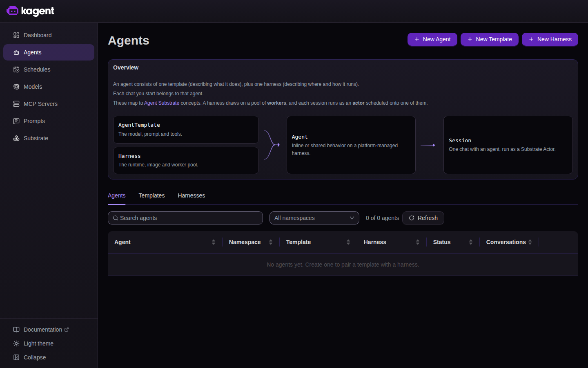Click the Agents robot icon in sidebar

tap(16, 52)
